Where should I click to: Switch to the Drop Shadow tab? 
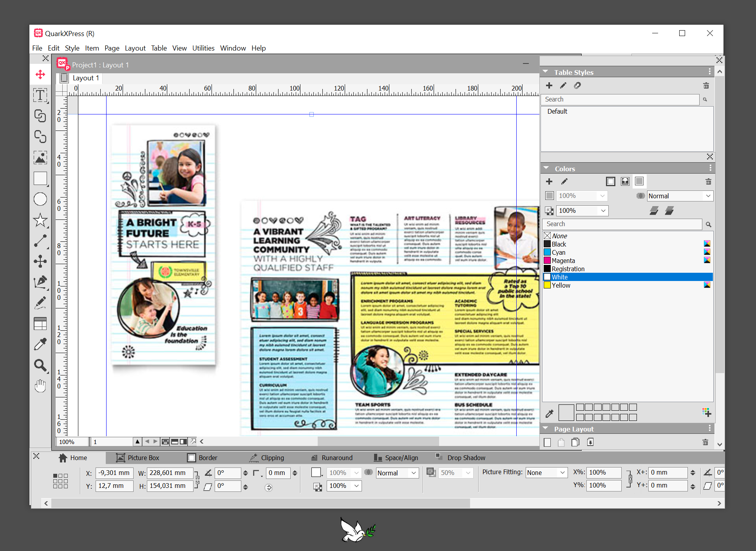[x=461, y=458]
